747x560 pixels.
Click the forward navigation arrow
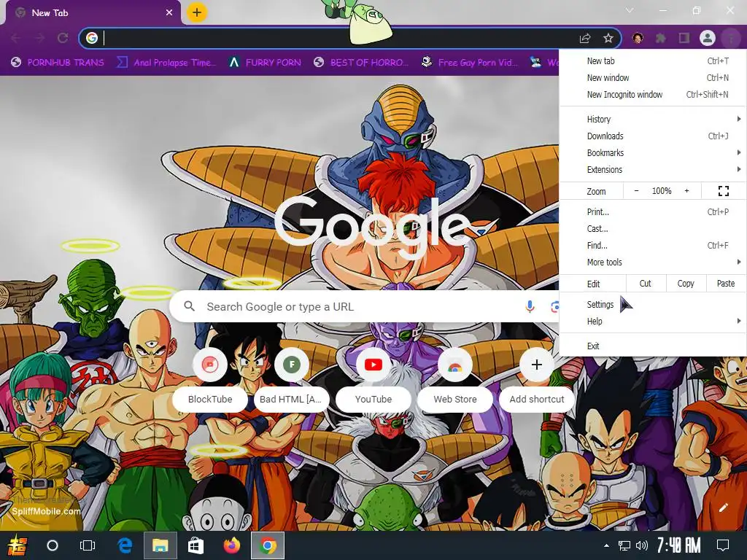click(x=39, y=38)
